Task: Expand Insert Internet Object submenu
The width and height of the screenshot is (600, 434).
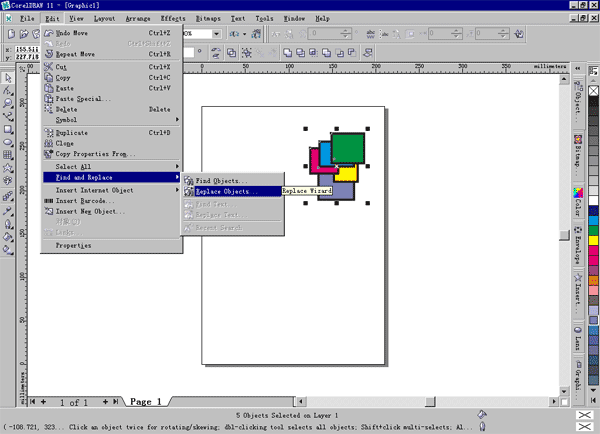Action: tap(177, 190)
